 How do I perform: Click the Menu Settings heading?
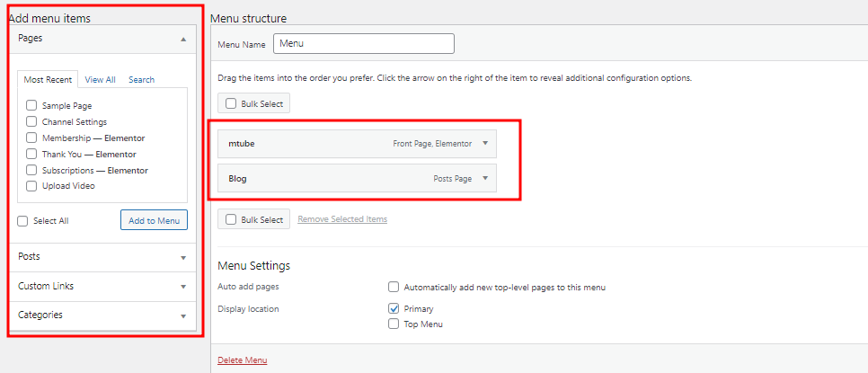254,266
